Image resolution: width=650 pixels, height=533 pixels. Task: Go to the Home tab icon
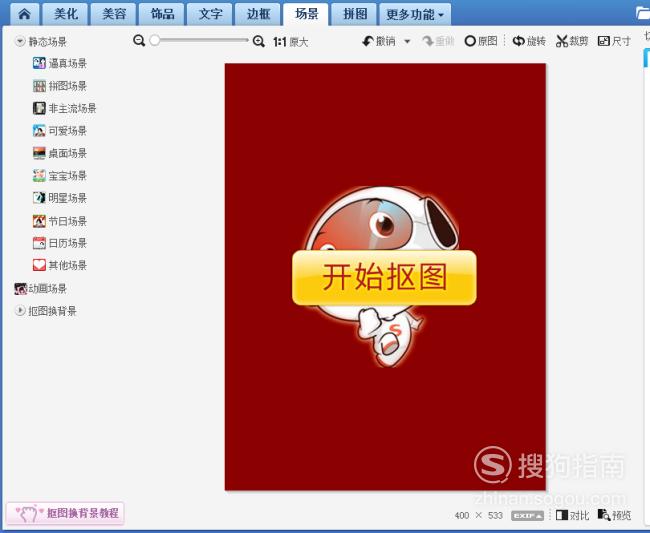pyautogui.click(x=24, y=14)
